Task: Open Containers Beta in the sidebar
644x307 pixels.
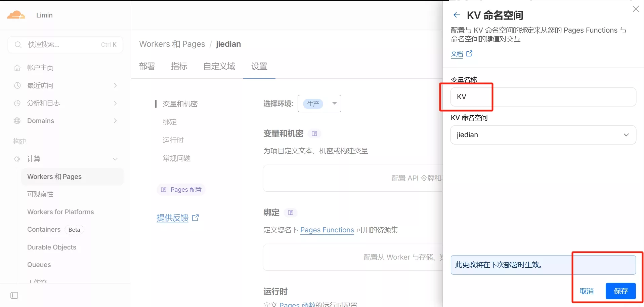Action: [x=55, y=229]
